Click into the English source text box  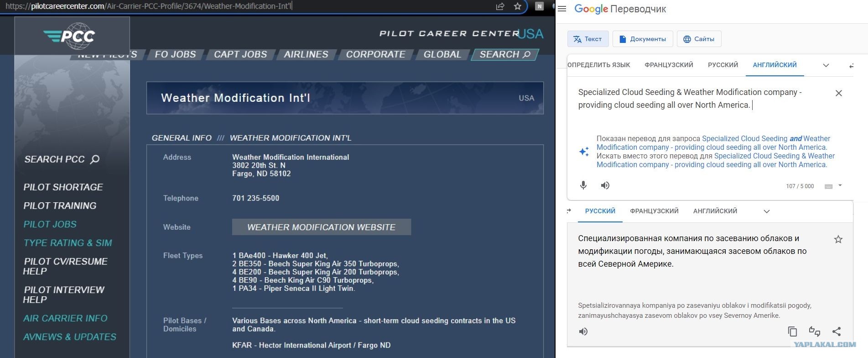[x=702, y=99]
